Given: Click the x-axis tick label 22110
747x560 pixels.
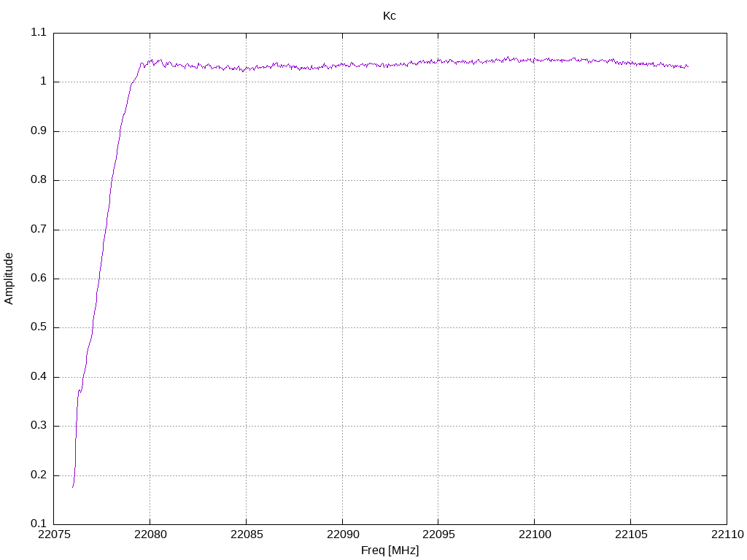Looking at the screenshot, I should click(727, 534).
